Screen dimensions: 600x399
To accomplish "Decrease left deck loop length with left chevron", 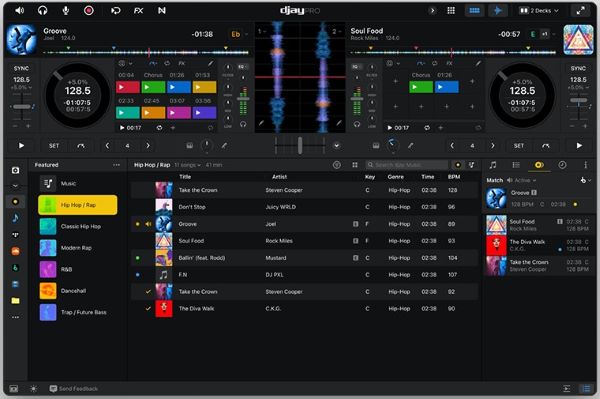I will [x=108, y=146].
